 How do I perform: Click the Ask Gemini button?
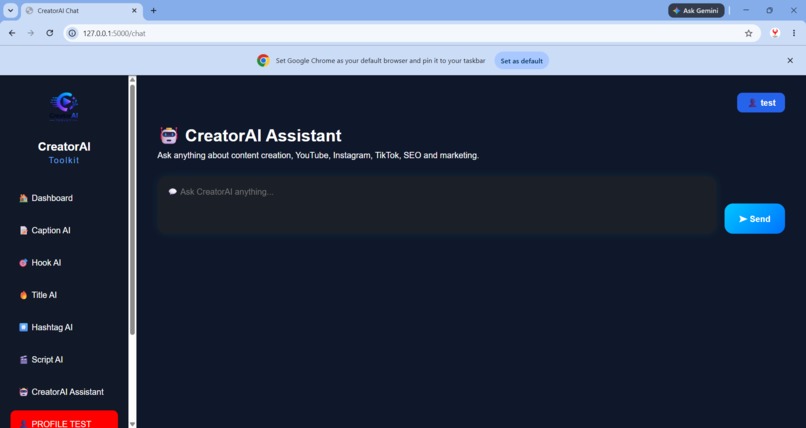pyautogui.click(x=696, y=10)
